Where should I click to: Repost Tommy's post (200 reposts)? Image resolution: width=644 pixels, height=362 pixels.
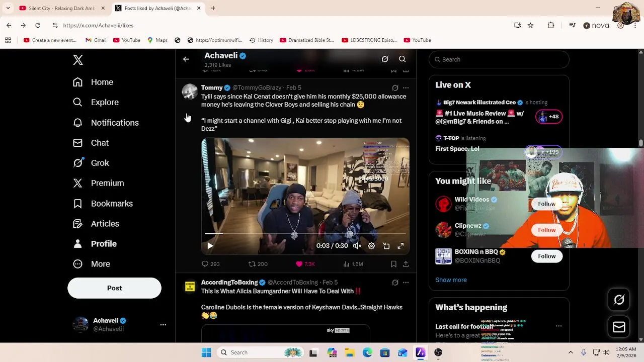coord(258,264)
